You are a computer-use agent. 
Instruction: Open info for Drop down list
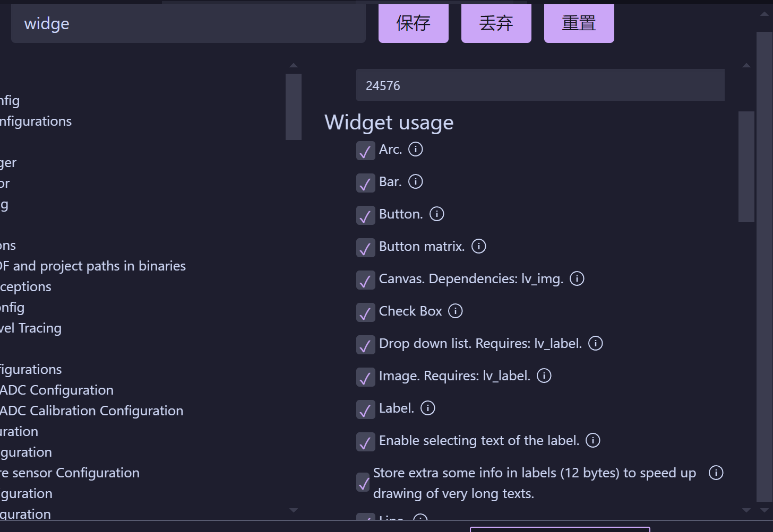coord(596,344)
